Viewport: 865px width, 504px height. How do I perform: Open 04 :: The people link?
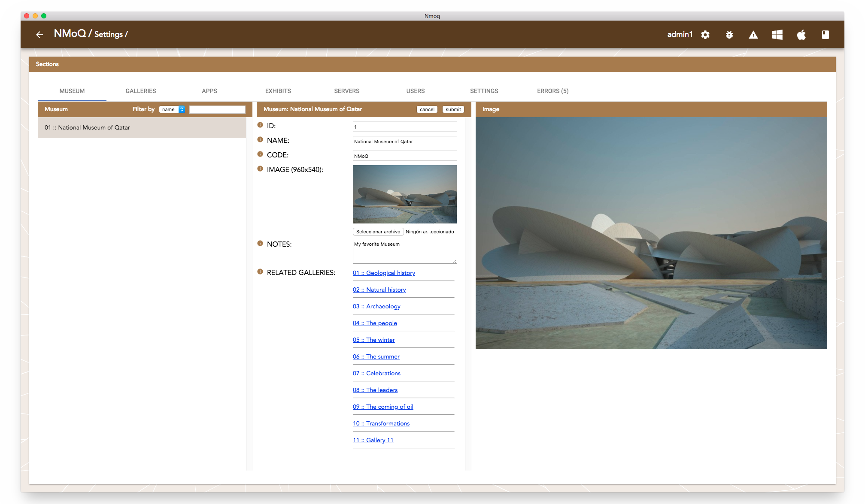coord(375,323)
